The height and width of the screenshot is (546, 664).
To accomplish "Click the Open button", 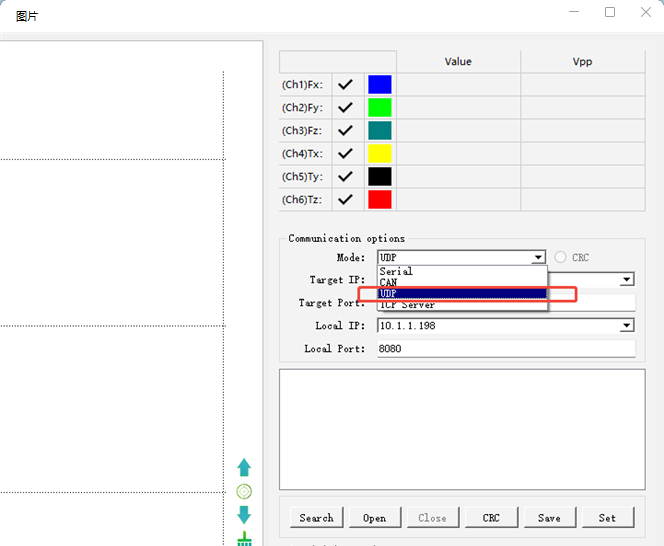I will point(375,518).
